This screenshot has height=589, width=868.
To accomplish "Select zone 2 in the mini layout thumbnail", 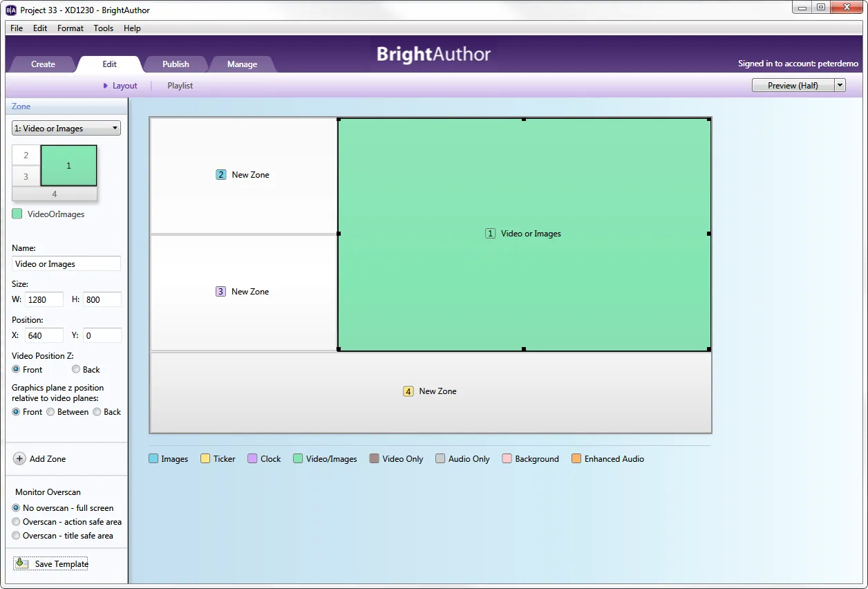I will (26, 156).
